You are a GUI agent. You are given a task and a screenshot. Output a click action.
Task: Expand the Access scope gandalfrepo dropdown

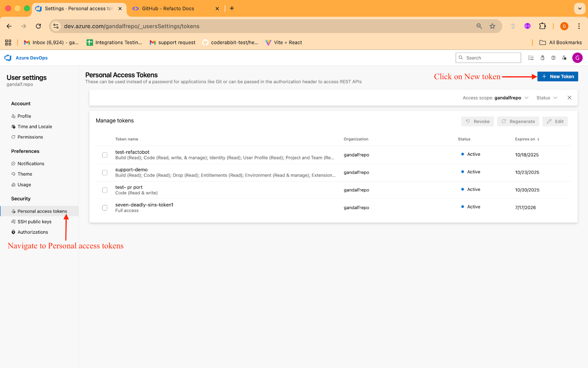[x=495, y=98]
